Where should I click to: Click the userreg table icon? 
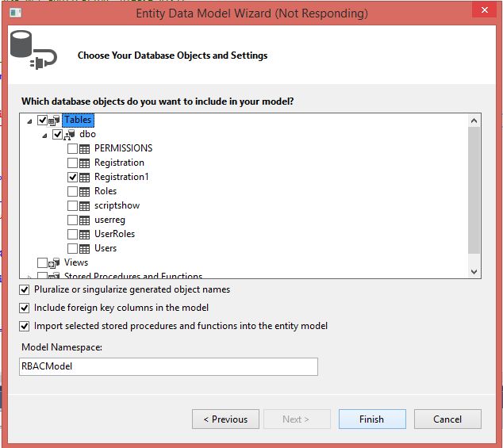pyautogui.click(x=84, y=220)
